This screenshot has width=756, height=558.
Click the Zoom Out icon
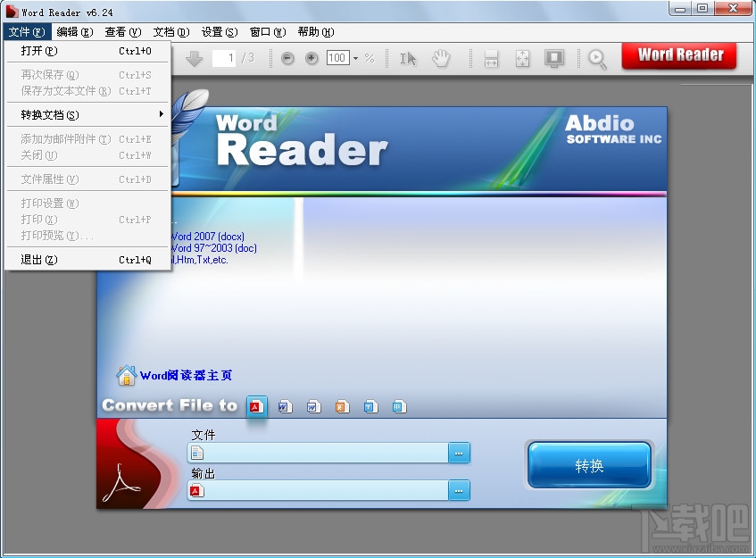287,58
